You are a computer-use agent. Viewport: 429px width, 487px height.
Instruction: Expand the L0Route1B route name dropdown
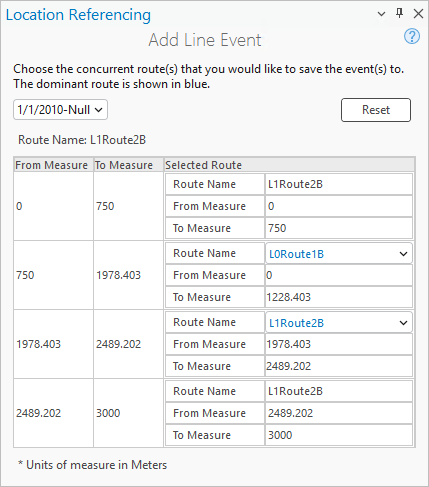pos(339,254)
